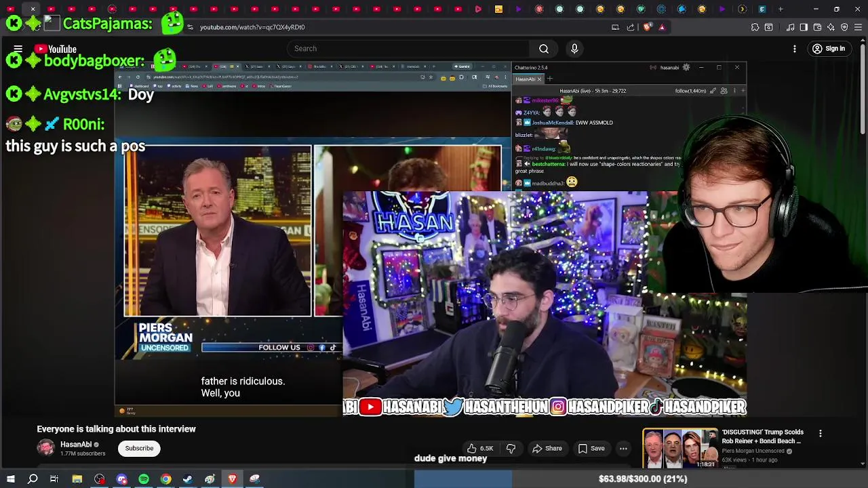This screenshot has height=488, width=868.
Task: Click the Brave Shields lion icon
Action: (x=647, y=27)
